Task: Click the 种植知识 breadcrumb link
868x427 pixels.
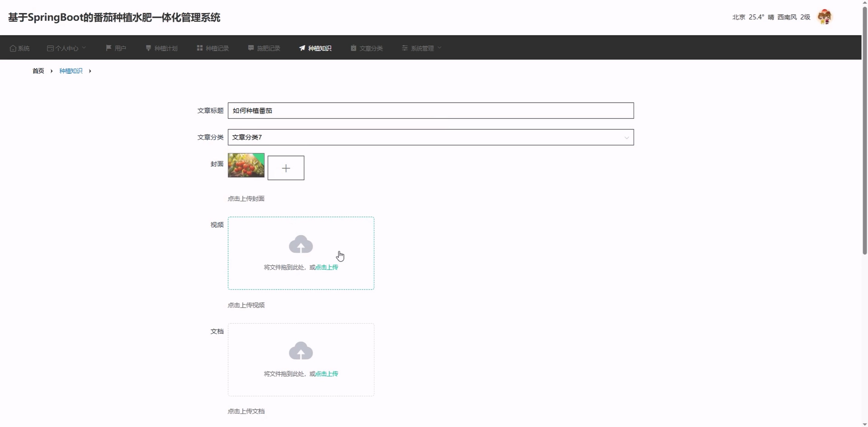Action: pos(71,71)
